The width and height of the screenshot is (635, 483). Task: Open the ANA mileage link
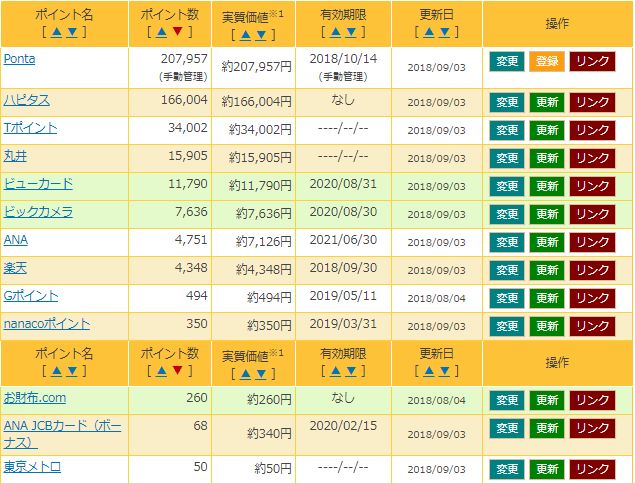[x=16, y=240]
